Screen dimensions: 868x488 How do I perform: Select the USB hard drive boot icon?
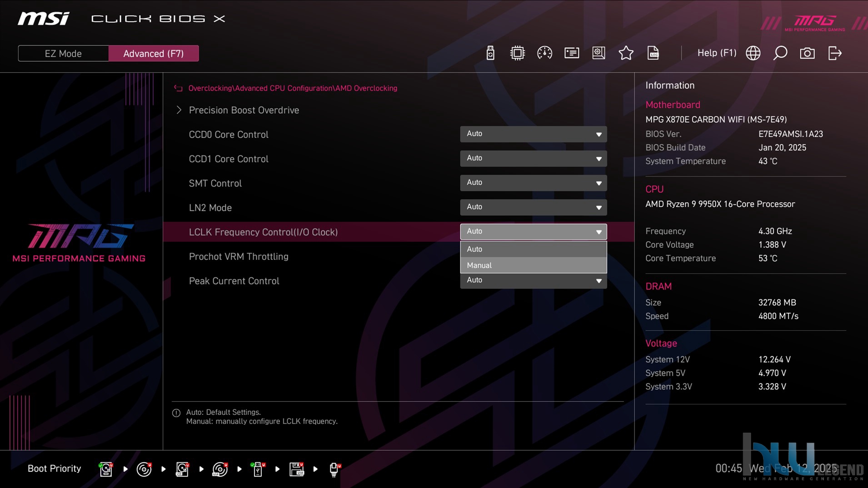point(182,469)
